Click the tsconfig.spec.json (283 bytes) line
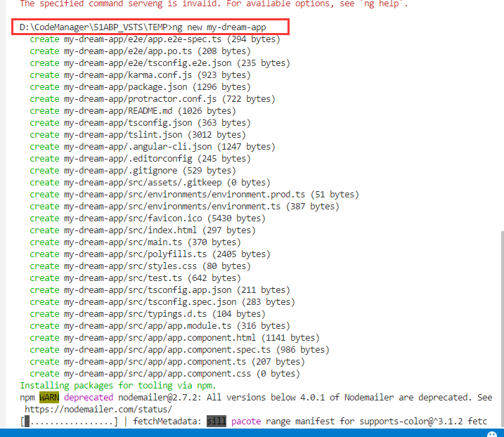504x437 pixels. 162,301
